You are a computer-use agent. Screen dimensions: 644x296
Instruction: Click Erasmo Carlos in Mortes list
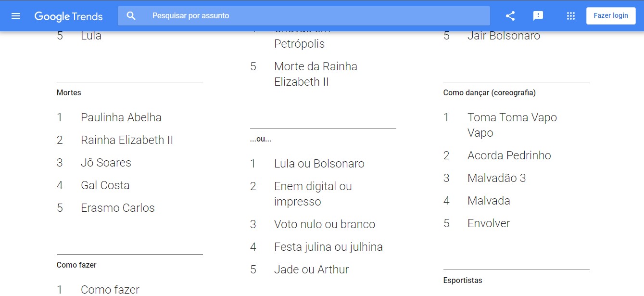[118, 208]
